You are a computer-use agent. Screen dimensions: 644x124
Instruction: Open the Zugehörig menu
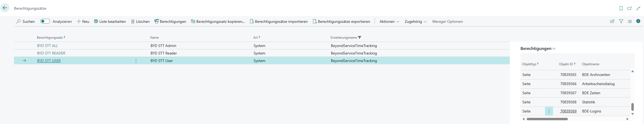tap(416, 21)
